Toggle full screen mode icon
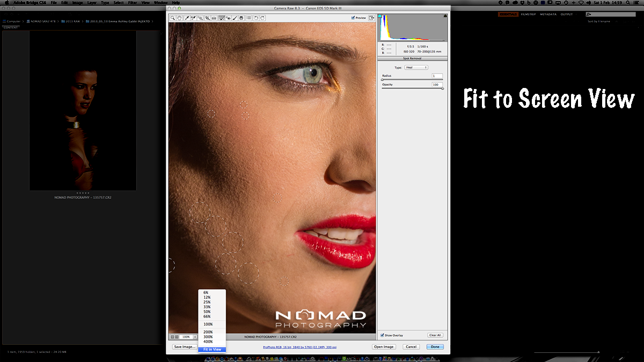This screenshot has height=362, width=644. pos(371,18)
